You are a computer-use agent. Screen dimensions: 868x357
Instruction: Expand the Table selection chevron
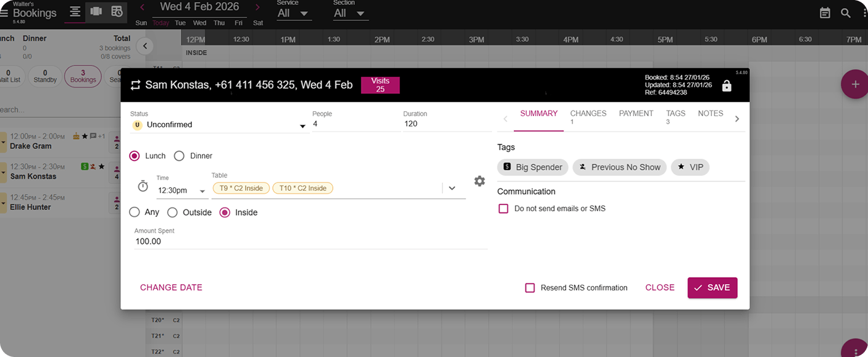[452, 188]
